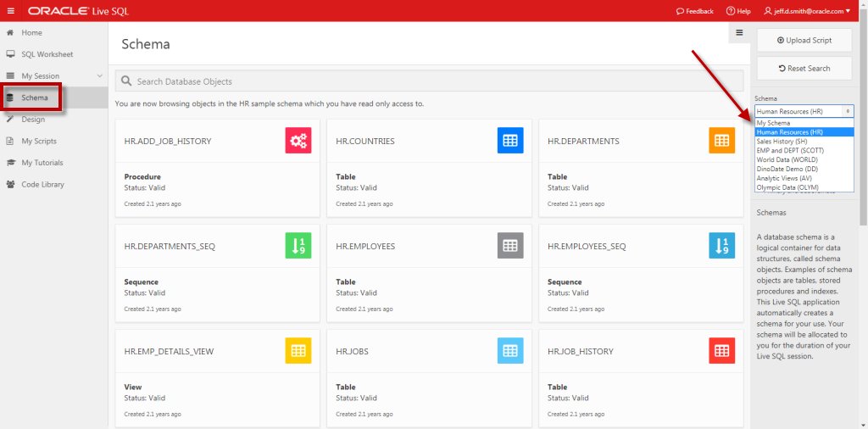The height and width of the screenshot is (429, 868).
Task: Open the HR.COUNTRIES card title
Action: pyautogui.click(x=365, y=141)
